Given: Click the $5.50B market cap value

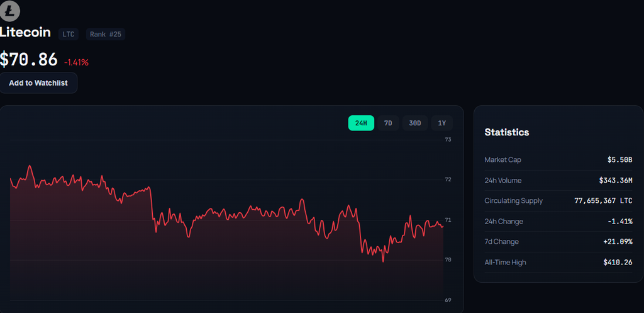Looking at the screenshot, I should point(619,159).
